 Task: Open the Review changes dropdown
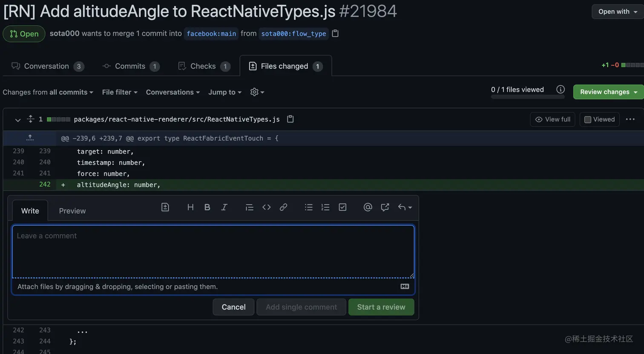coord(608,92)
